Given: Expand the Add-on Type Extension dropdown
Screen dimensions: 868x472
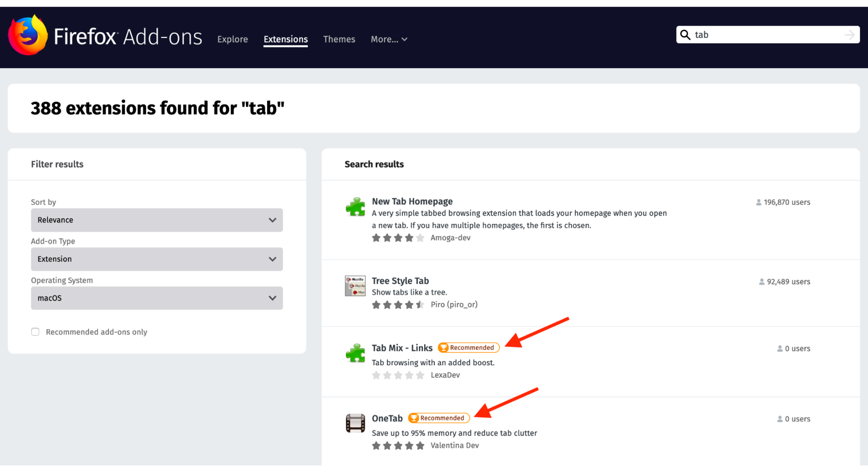Looking at the screenshot, I should [156, 259].
